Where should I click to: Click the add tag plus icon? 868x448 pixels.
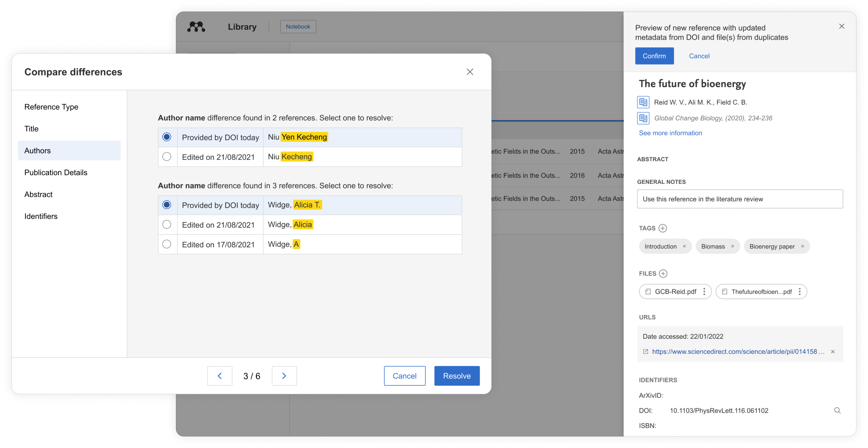point(662,228)
